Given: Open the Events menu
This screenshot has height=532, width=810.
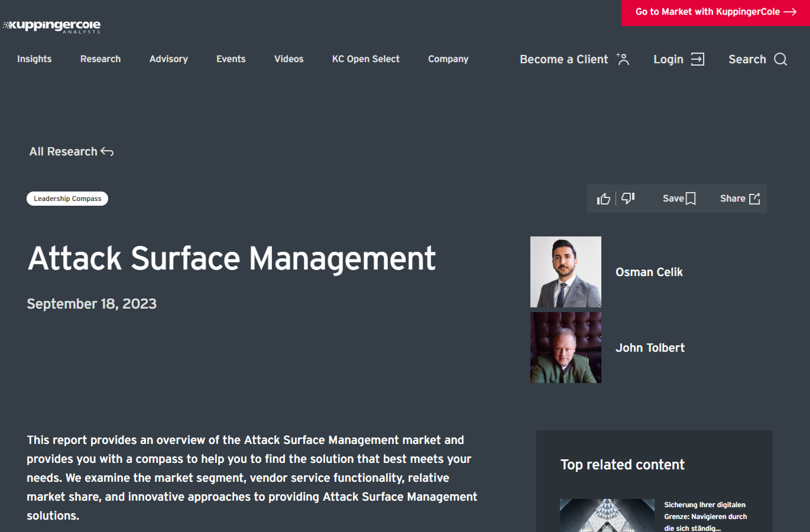Looking at the screenshot, I should (231, 59).
